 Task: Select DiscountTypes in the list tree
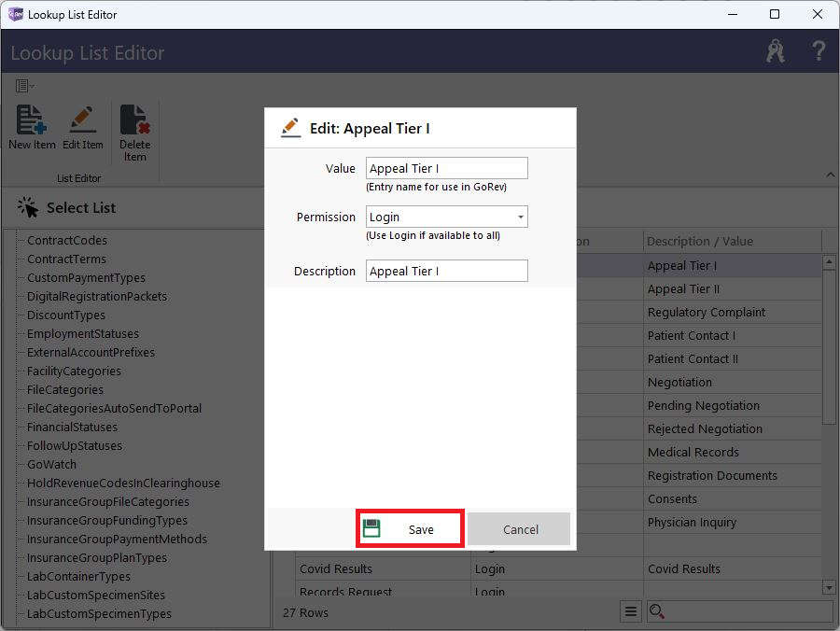(x=66, y=315)
